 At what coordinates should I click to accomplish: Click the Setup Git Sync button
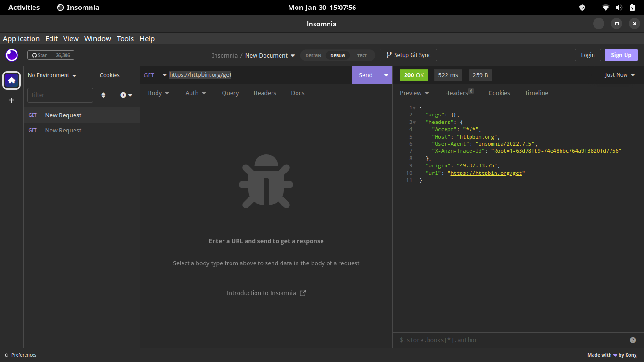click(x=408, y=55)
